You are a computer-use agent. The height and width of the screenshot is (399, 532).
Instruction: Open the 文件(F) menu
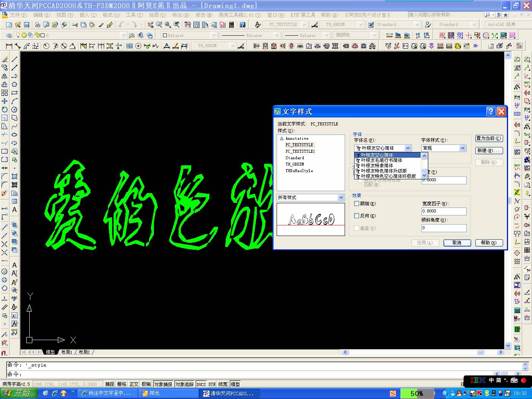coord(19,15)
